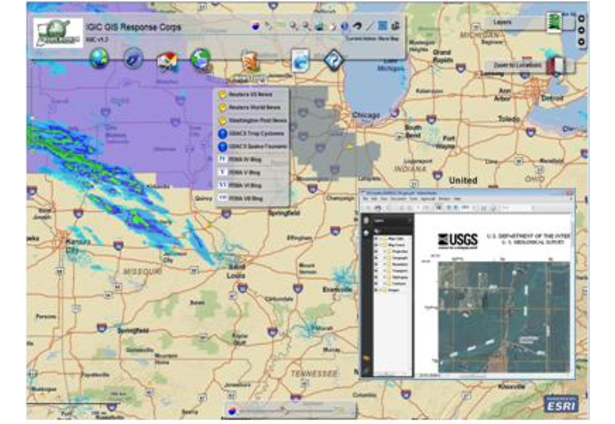Expand the Boundaries layer group

pyautogui.click(x=385, y=264)
